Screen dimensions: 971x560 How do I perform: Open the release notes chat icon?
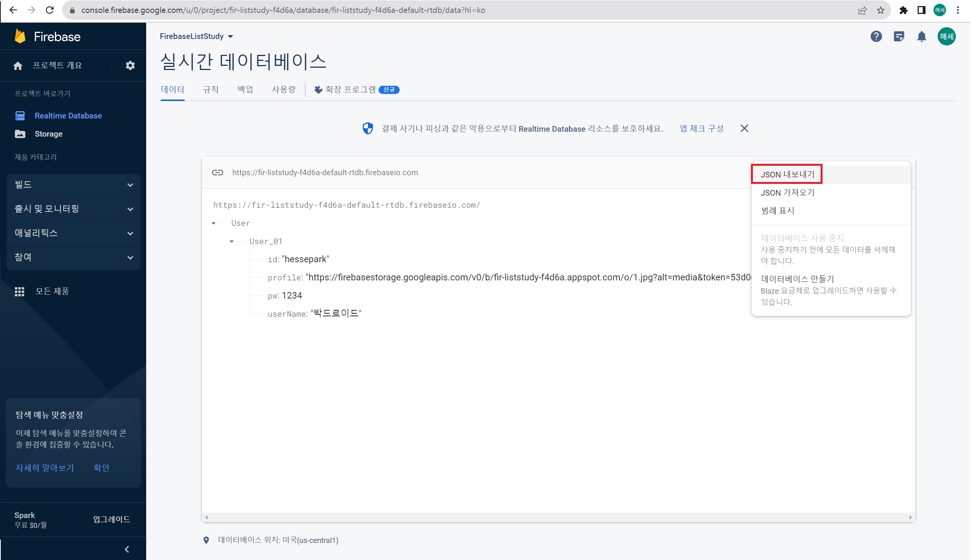click(x=899, y=37)
